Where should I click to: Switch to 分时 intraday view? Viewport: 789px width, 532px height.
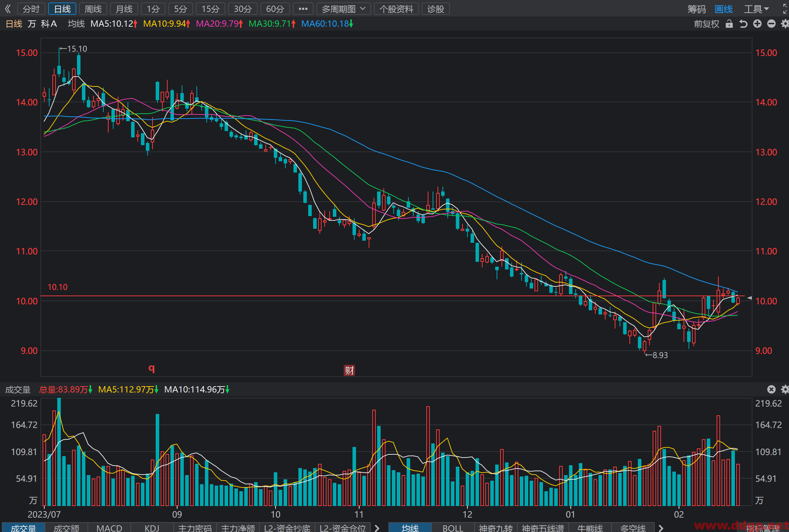31,9
